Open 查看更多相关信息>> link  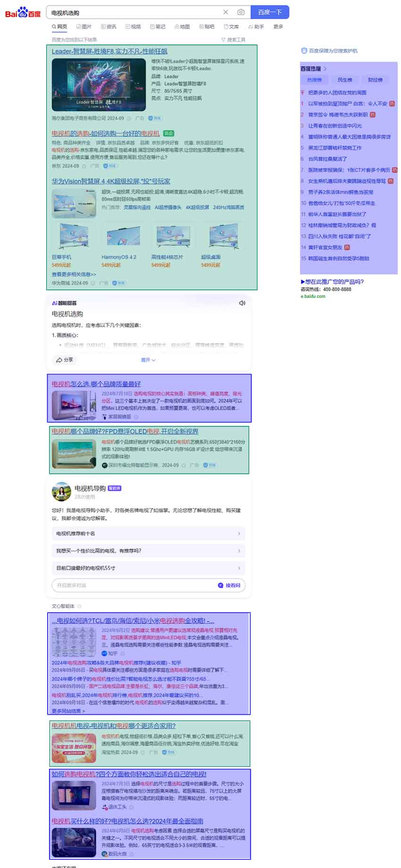point(74,274)
